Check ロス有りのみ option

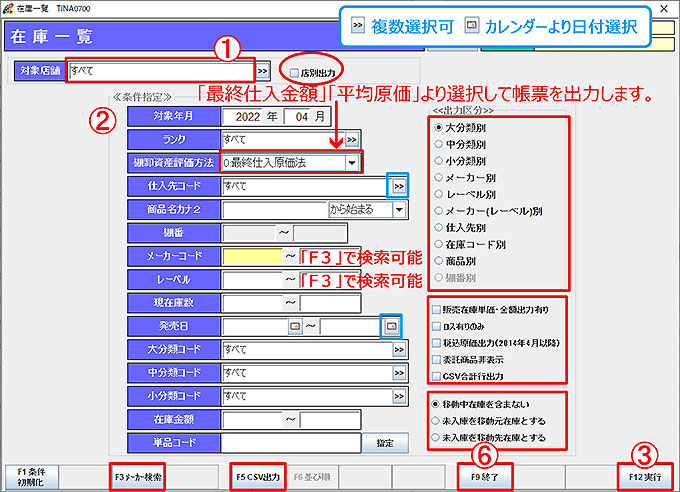(x=437, y=326)
